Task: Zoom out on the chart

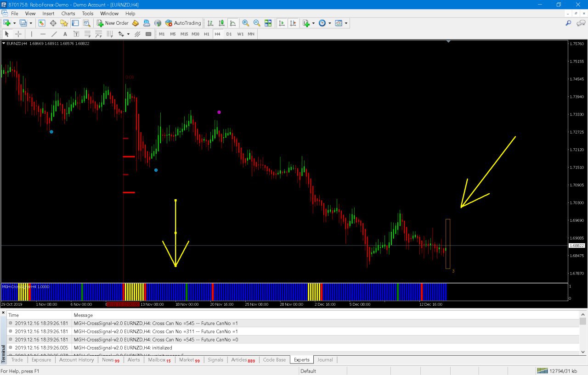Action: (x=257, y=23)
